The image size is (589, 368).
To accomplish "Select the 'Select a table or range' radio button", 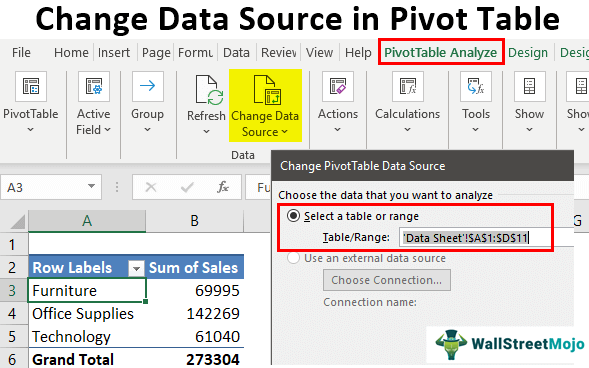I will tap(293, 216).
